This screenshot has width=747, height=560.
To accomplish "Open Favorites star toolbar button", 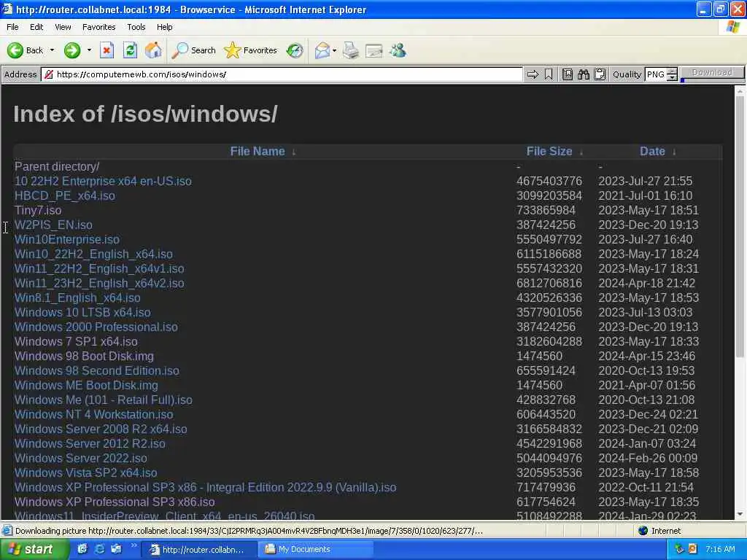I will click(232, 50).
